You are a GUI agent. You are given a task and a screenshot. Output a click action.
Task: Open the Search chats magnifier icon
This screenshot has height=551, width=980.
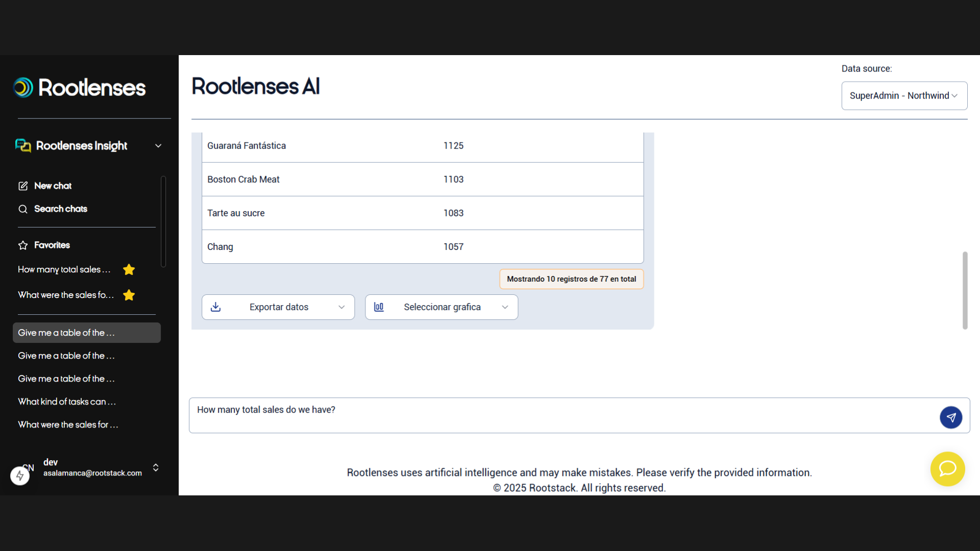coord(22,209)
